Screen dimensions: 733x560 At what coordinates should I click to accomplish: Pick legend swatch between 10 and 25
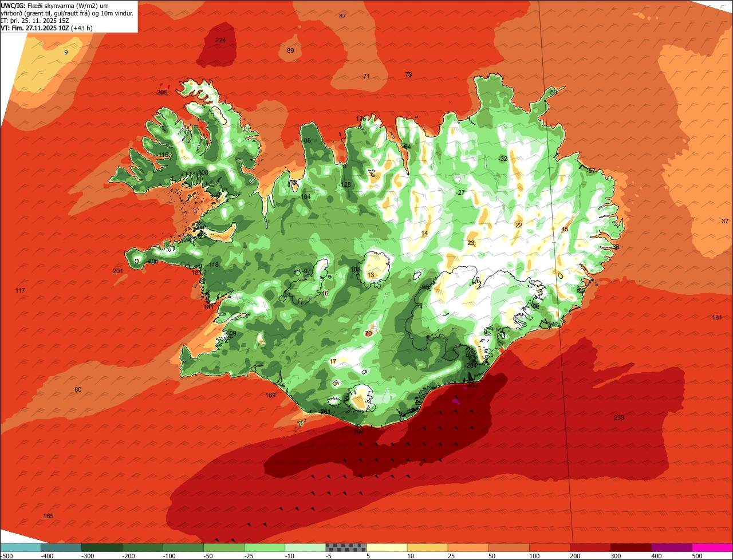tap(427, 547)
